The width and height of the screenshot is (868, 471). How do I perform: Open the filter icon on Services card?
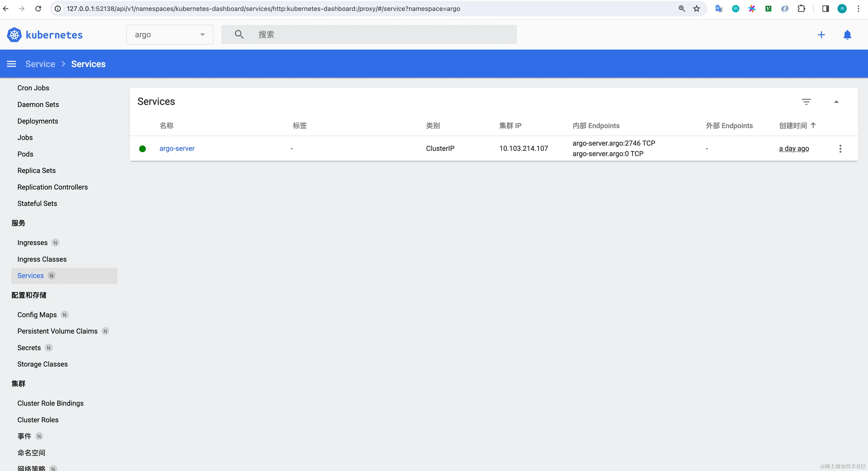pos(807,101)
